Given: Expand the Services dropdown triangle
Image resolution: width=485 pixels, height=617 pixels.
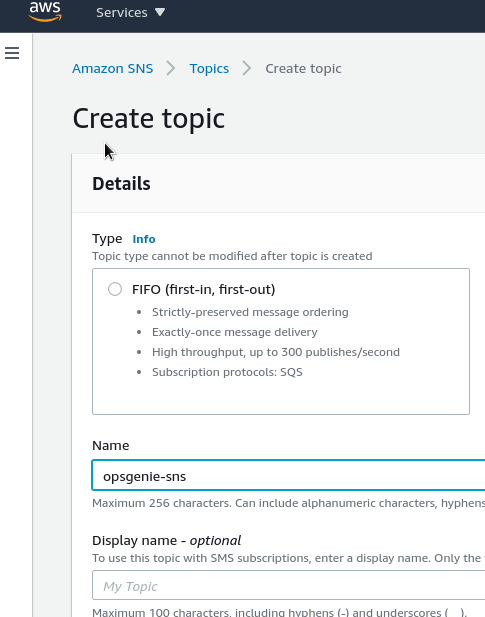Looking at the screenshot, I should tap(160, 12).
